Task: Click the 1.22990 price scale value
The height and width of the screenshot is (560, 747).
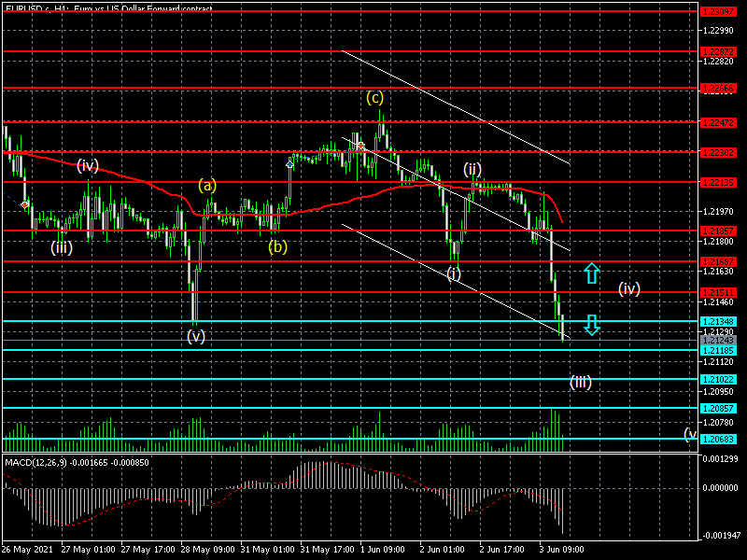Action: [718, 31]
